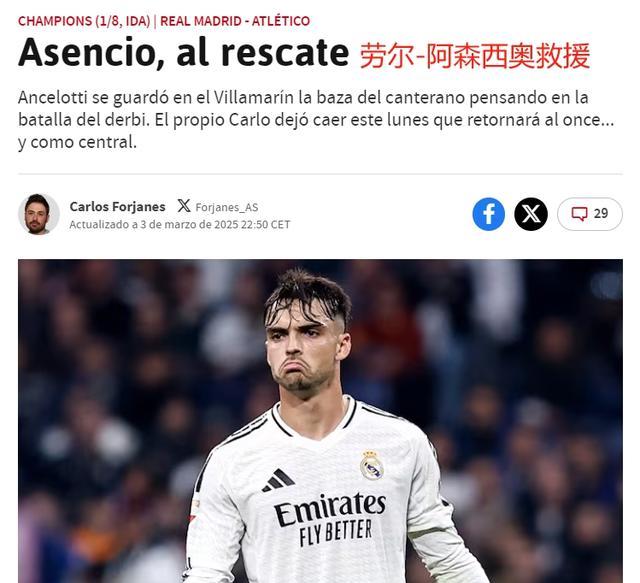Share the article via black X icon
This screenshot has height=583, width=640.
point(531,214)
